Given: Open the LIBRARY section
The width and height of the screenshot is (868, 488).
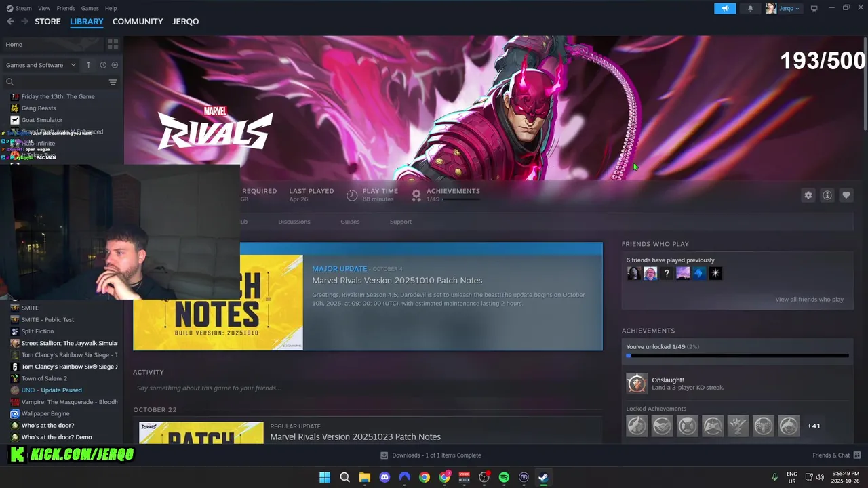Looking at the screenshot, I should (x=87, y=22).
